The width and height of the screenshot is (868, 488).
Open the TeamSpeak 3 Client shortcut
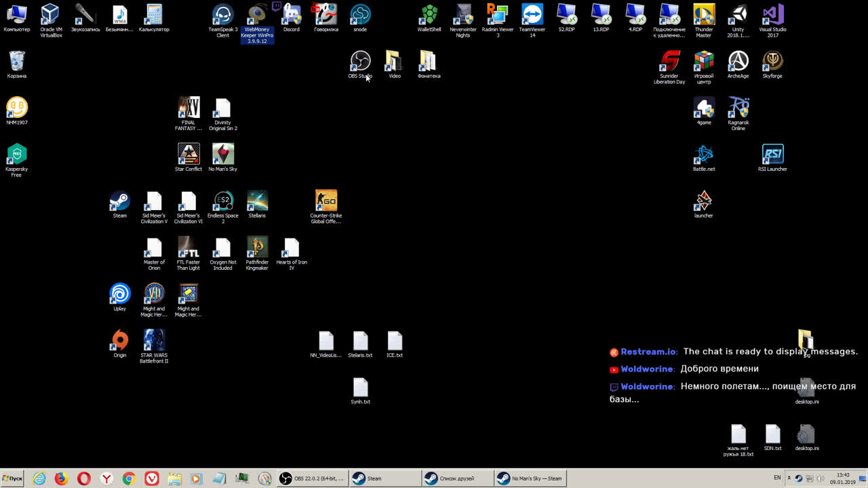[222, 15]
